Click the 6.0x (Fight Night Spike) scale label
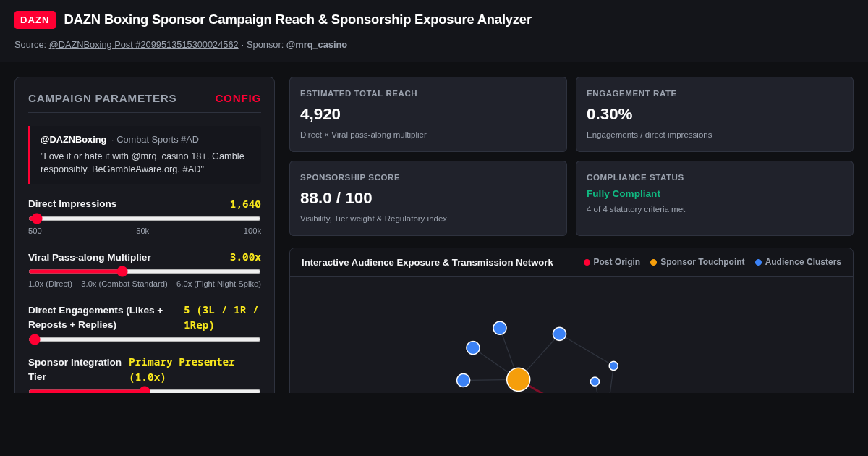Screen dimensions: 868x456 (x=218, y=284)
